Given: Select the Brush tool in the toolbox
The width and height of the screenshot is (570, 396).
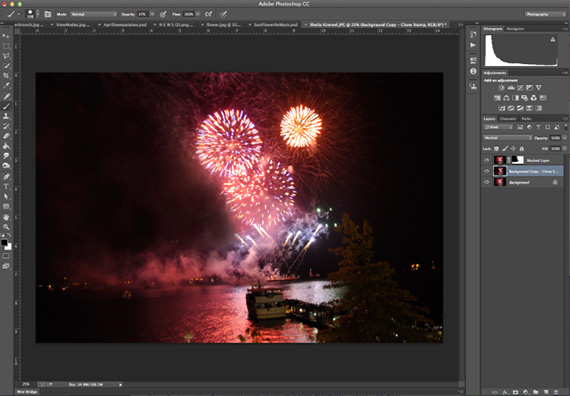Looking at the screenshot, I should point(6,106).
